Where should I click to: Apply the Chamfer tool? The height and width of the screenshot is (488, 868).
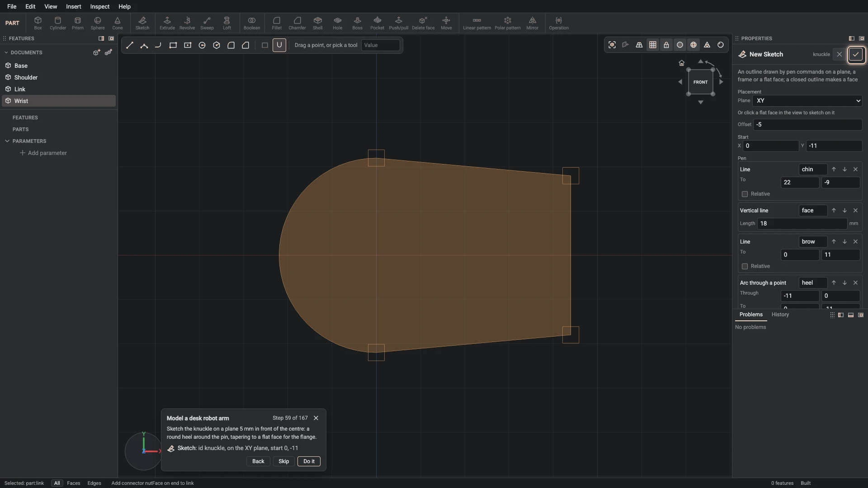297,23
